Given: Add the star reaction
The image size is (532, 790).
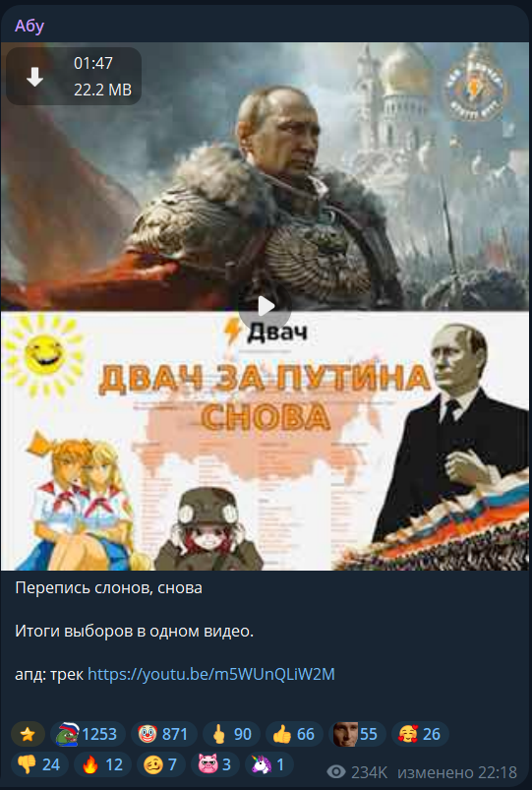Looking at the screenshot, I should [28, 734].
